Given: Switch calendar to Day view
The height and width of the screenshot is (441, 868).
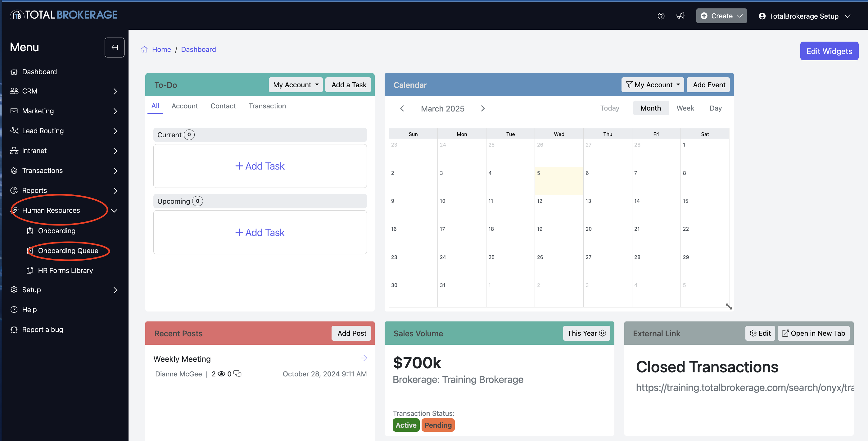Looking at the screenshot, I should pos(715,108).
